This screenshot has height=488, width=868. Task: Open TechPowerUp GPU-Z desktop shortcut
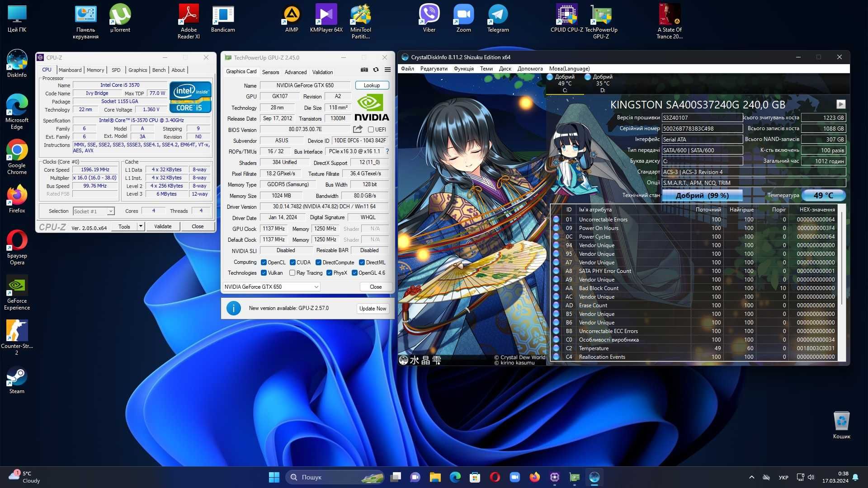tap(601, 21)
